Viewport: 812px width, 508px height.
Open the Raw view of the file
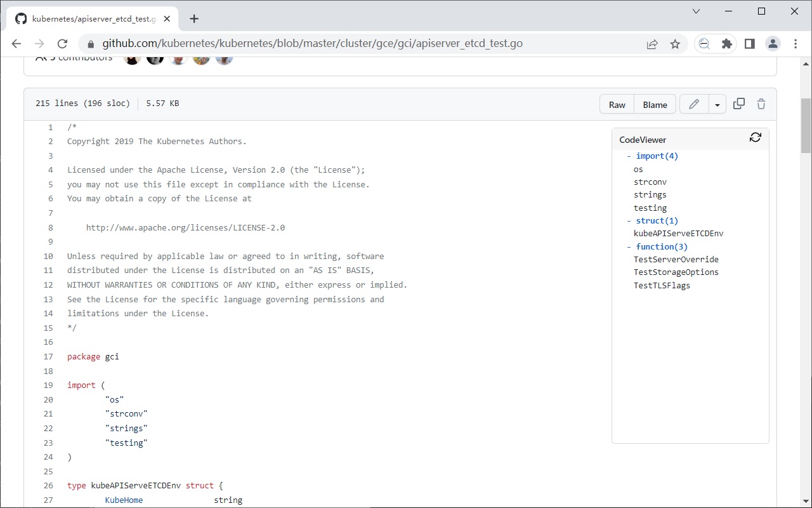616,104
